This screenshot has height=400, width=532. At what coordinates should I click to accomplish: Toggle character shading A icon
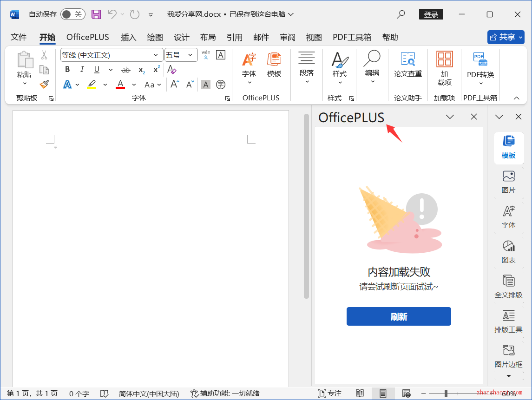(206, 85)
